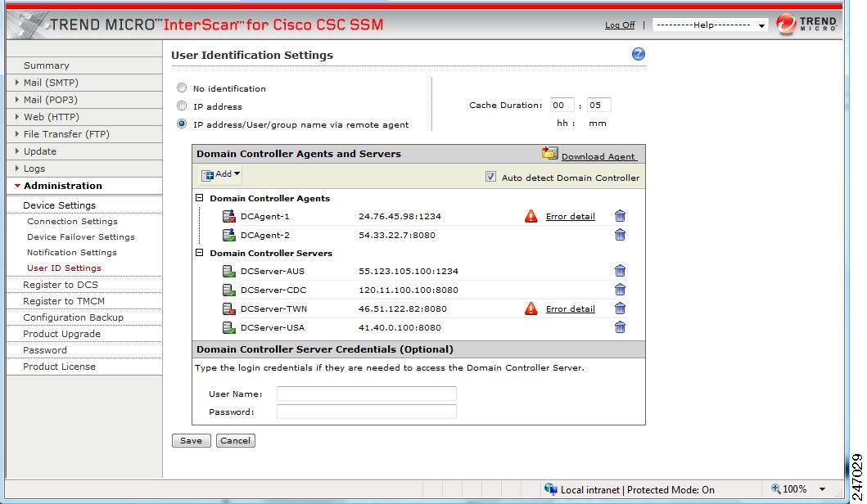867x504 pixels.
Task: Click the User Name input field
Action: pyautogui.click(x=367, y=394)
